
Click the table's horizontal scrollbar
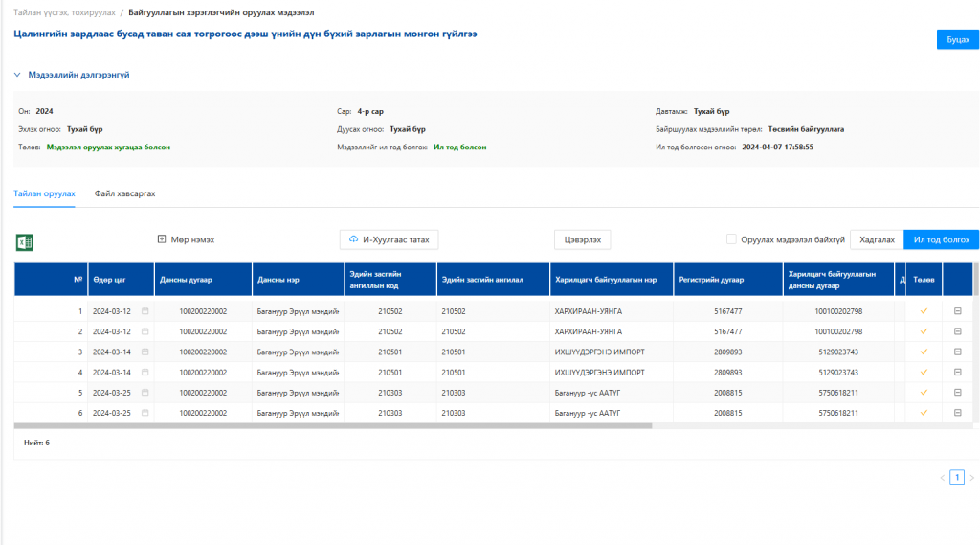pos(333,426)
